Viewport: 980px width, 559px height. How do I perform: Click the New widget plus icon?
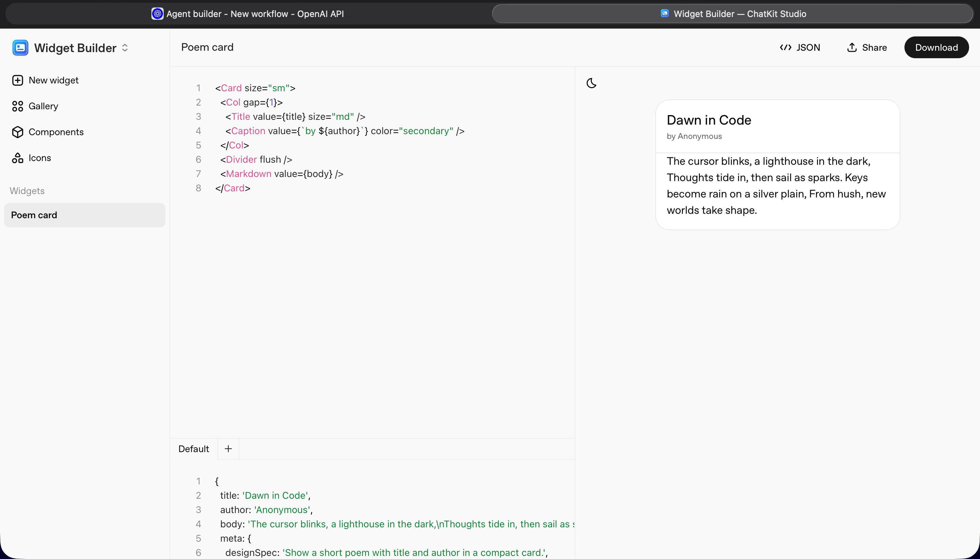click(18, 80)
